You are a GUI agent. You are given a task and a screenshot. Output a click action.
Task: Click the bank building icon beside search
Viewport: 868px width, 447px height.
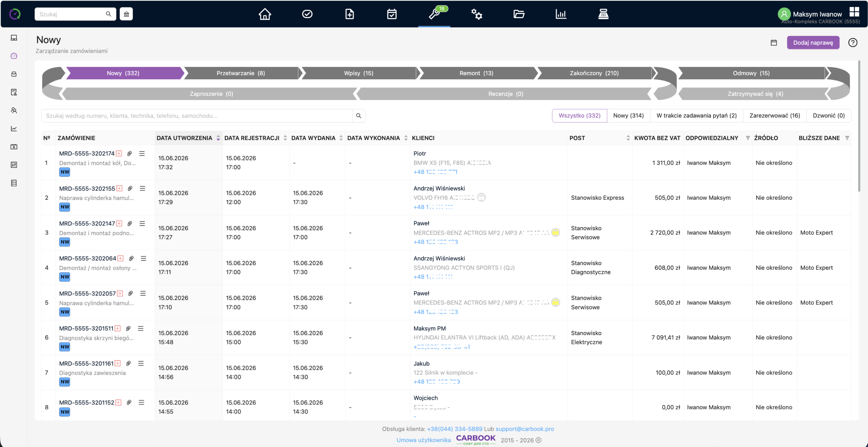pyautogui.click(x=126, y=14)
